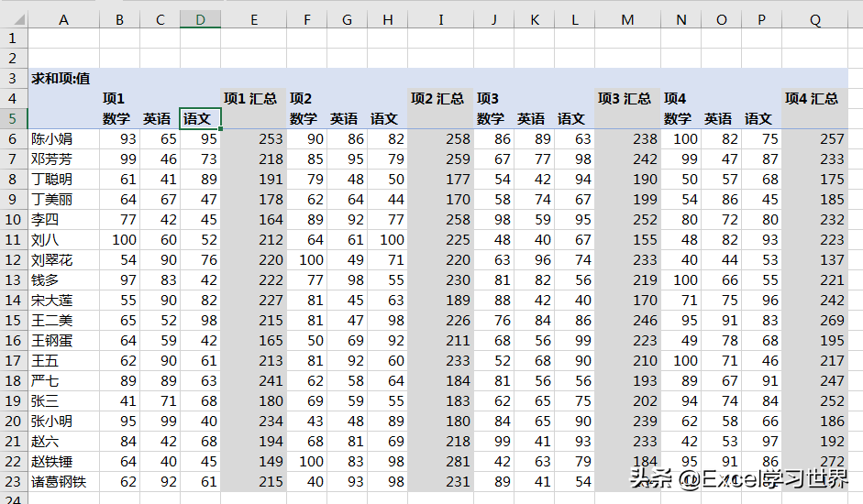This screenshot has height=504, width=863.
Task: Click the '项3' group header cell
Action: pyautogui.click(x=494, y=98)
